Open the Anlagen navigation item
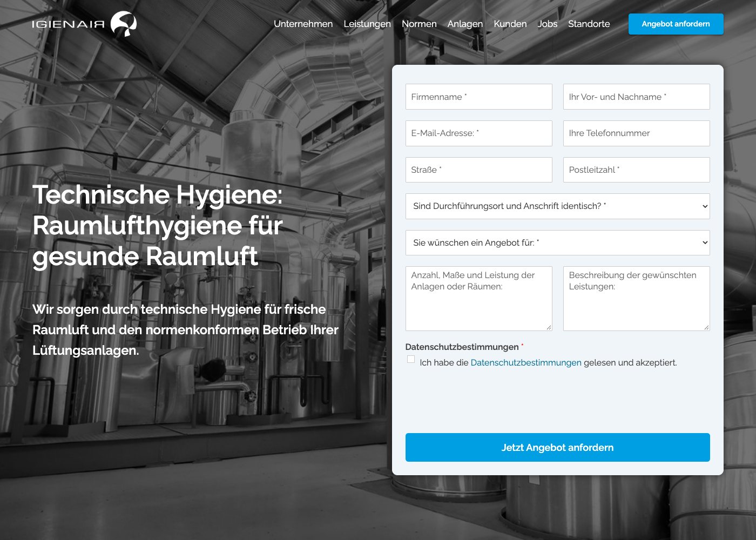Viewport: 756px width, 540px height. pyautogui.click(x=465, y=24)
